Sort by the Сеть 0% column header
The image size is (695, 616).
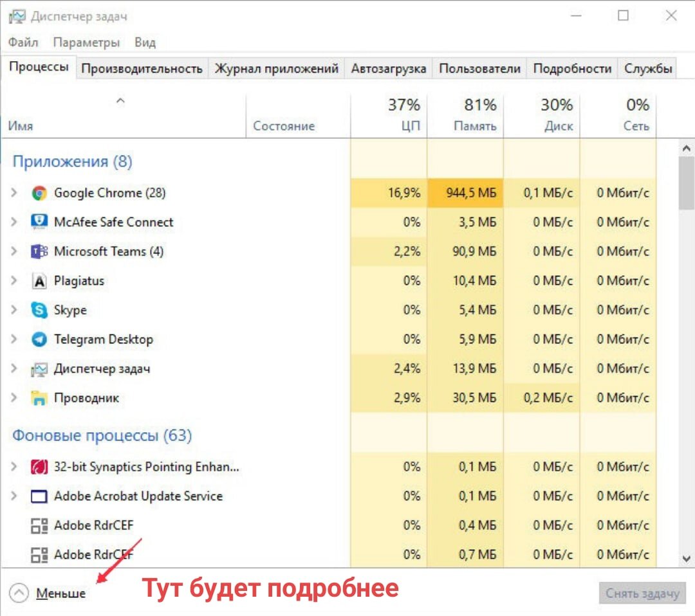618,116
